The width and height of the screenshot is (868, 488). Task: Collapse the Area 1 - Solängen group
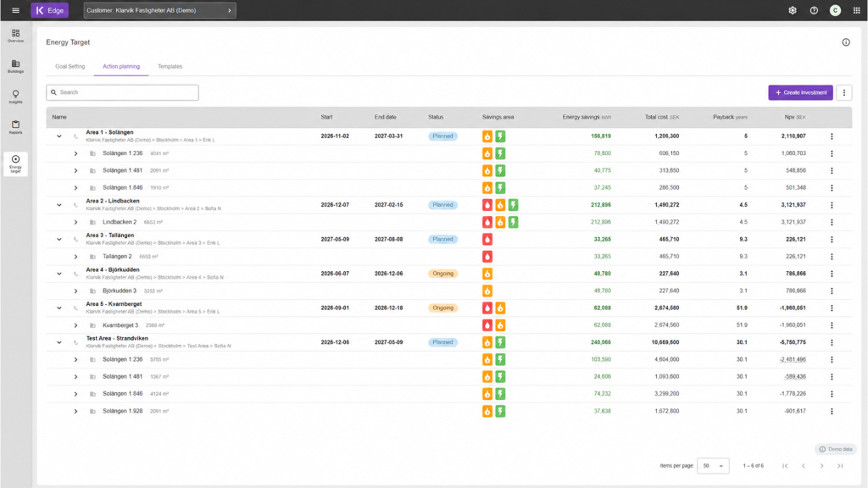point(59,136)
